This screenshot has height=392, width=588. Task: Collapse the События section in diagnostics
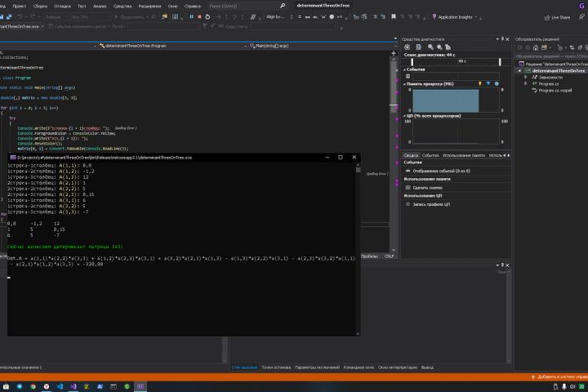[403, 70]
